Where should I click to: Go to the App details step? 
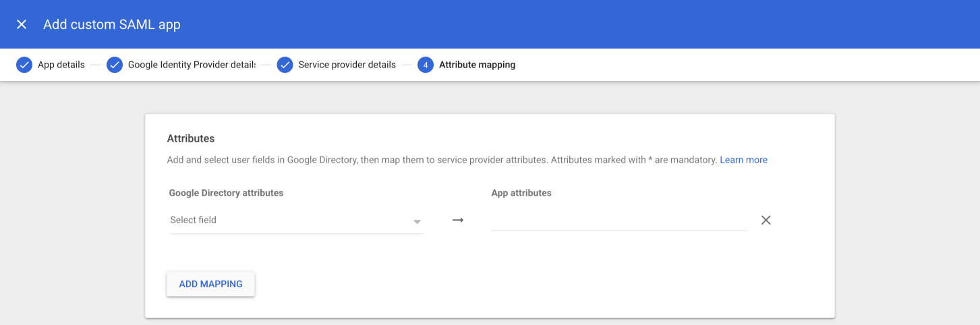(61, 65)
